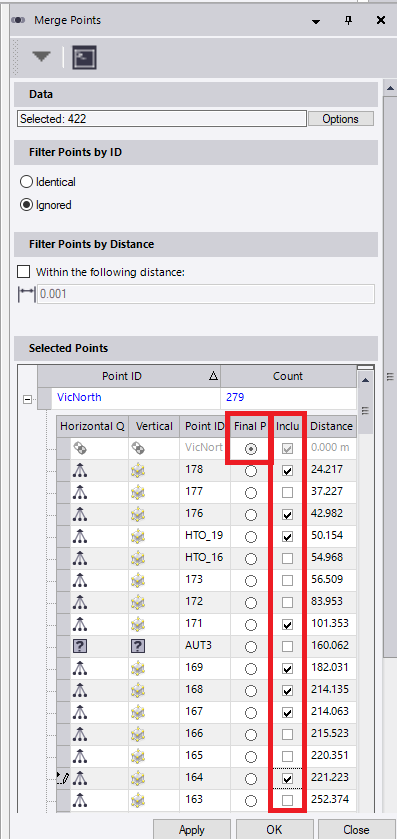Viewport: 397px width, 839px height.
Task: Click the Selected Points section header
Action: [196, 348]
